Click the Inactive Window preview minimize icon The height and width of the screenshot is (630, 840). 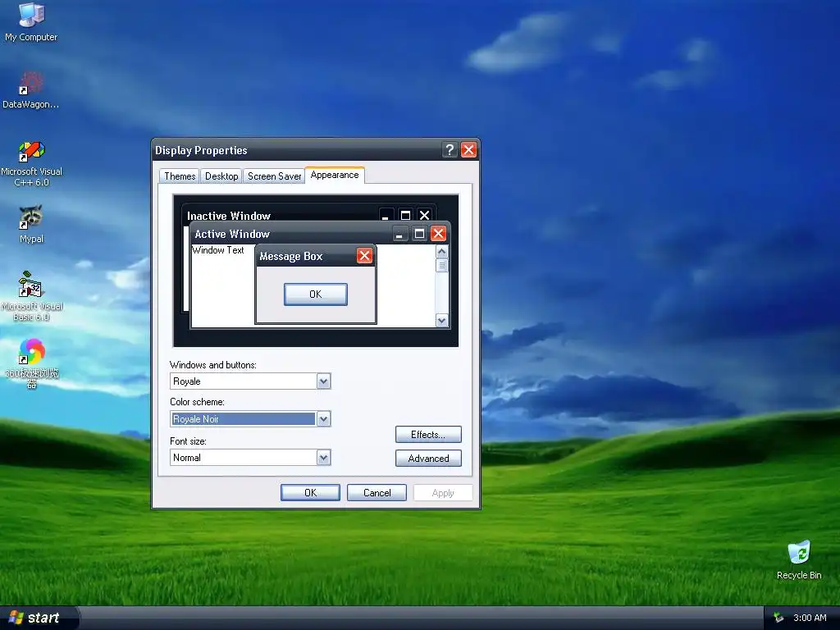click(x=386, y=216)
